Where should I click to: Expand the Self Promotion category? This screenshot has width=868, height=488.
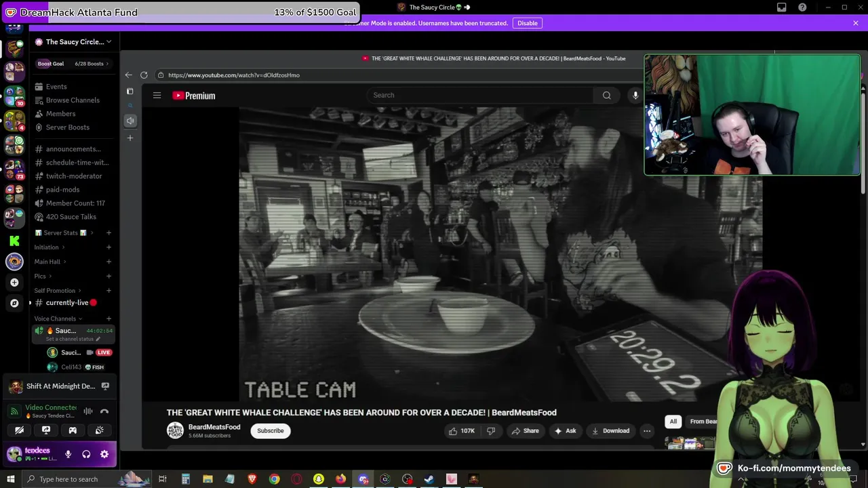58,291
